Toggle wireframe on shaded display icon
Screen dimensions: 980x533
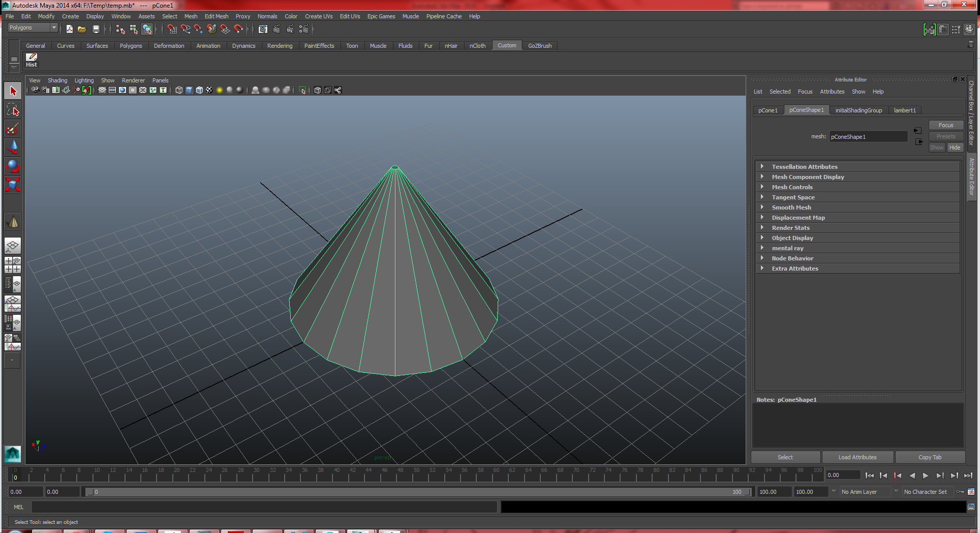click(199, 90)
